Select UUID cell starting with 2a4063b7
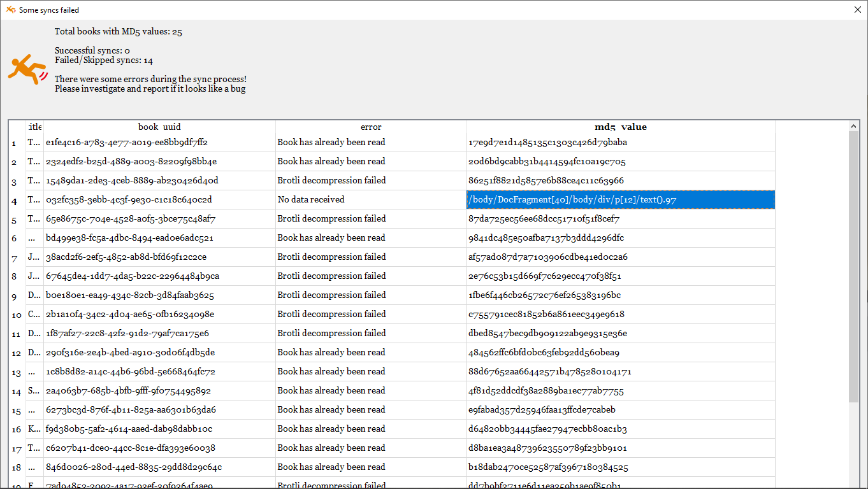The width and height of the screenshot is (868, 489). click(x=159, y=391)
